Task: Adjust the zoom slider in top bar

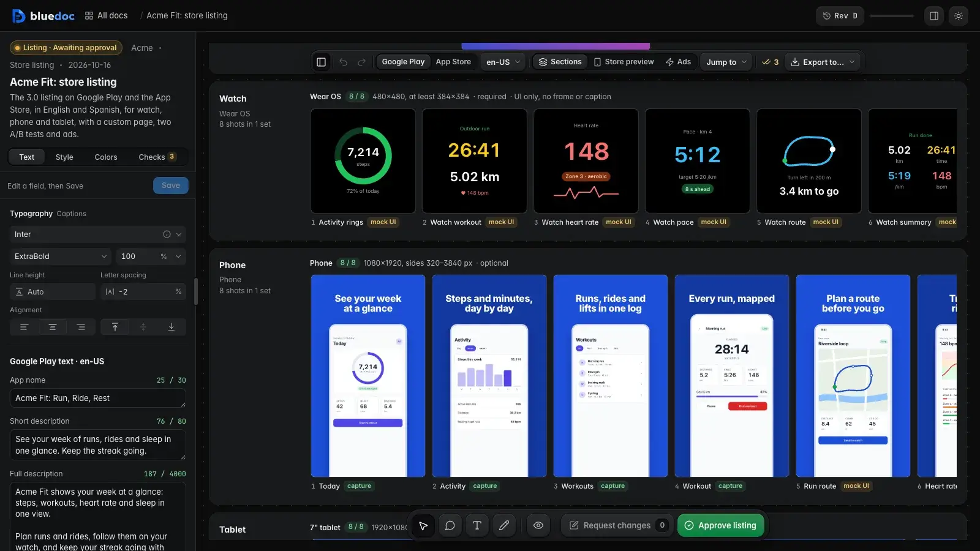Action: [x=891, y=16]
